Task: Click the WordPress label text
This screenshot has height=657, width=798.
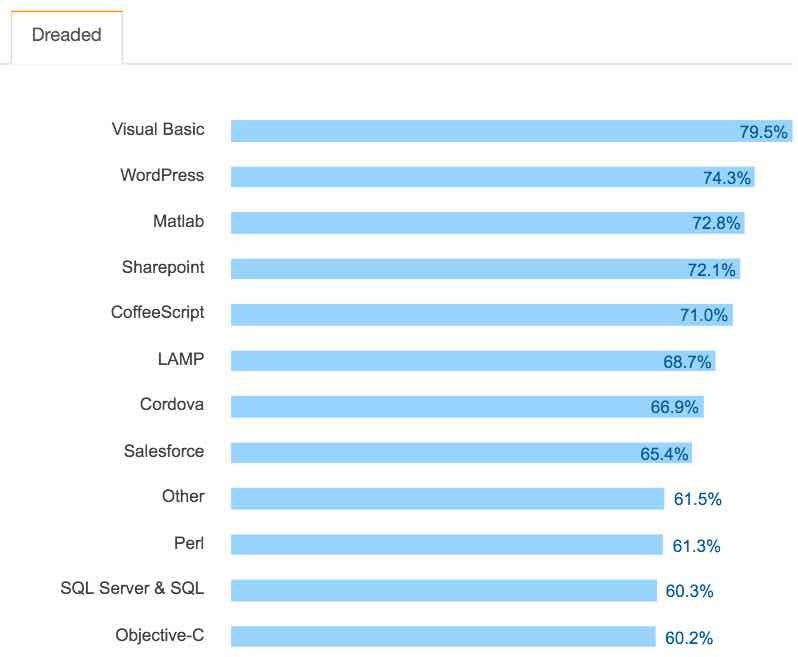Action: (162, 175)
